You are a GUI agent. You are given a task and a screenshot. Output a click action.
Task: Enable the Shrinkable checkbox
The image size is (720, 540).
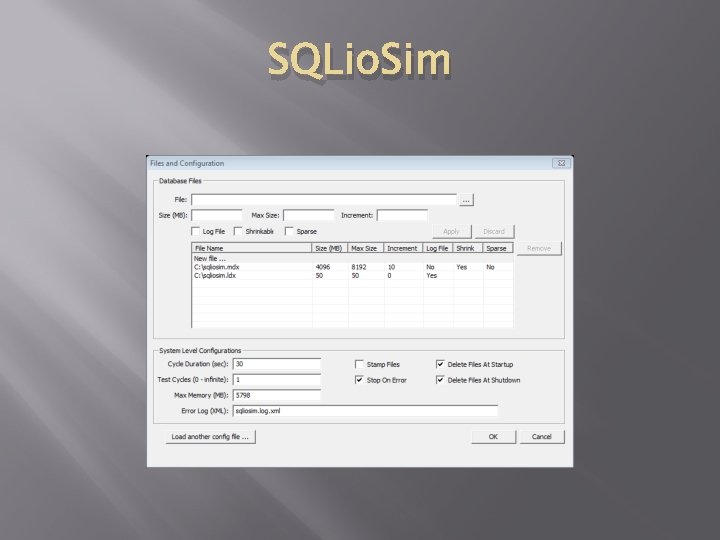238,231
